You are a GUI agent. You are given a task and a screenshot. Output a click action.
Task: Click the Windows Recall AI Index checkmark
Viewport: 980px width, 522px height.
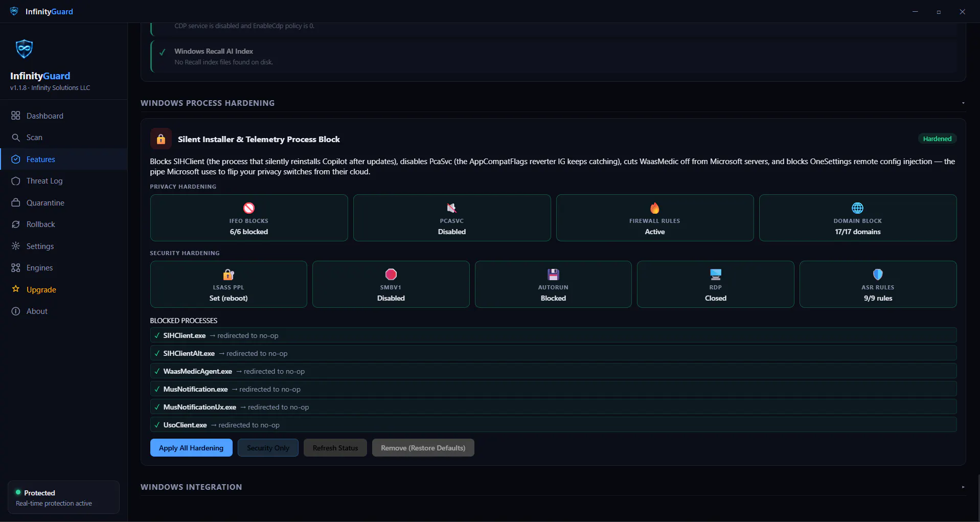point(163,52)
